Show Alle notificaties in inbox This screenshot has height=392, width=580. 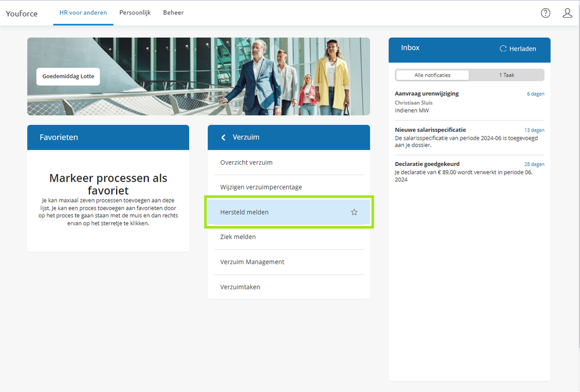(x=433, y=75)
